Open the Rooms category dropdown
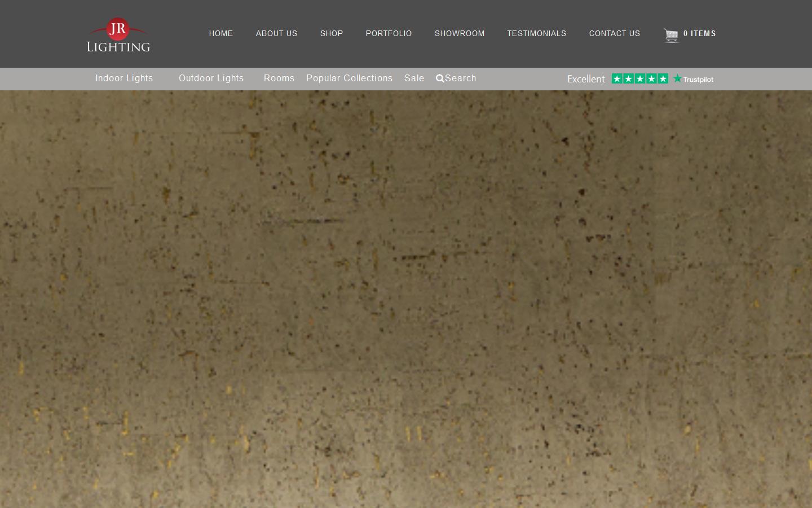This screenshot has height=508, width=812. coord(279,78)
